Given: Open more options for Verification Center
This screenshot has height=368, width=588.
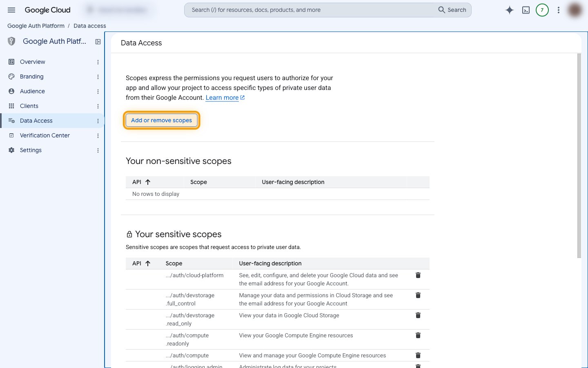Looking at the screenshot, I should tap(98, 135).
